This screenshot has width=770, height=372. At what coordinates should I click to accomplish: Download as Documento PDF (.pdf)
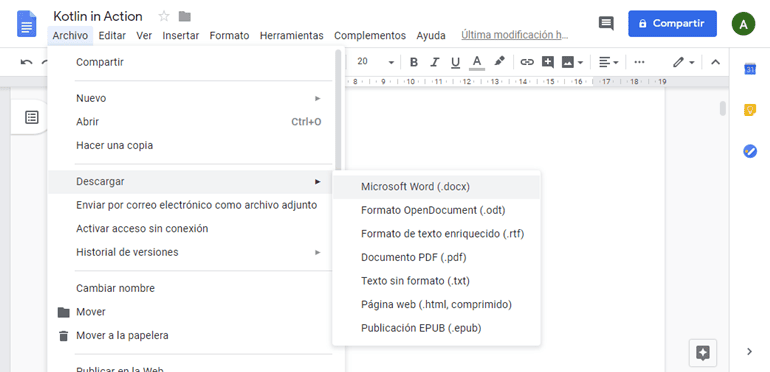(436, 257)
